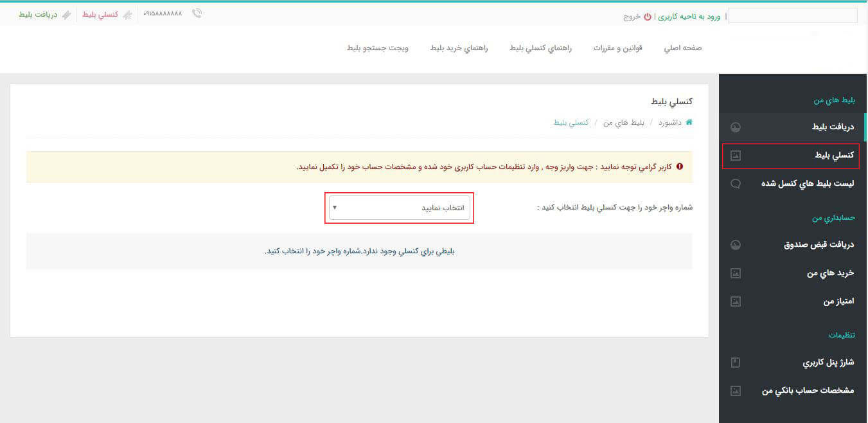Screen dimensions: 868x423
Task: Click the home icon in the breadcrumb
Action: click(689, 122)
